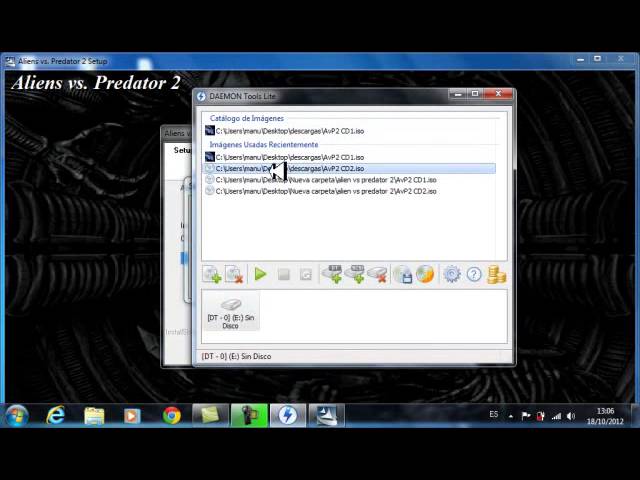This screenshot has width=640, height=480.
Task: Click the Add Image toolbar icon
Action: click(x=212, y=274)
